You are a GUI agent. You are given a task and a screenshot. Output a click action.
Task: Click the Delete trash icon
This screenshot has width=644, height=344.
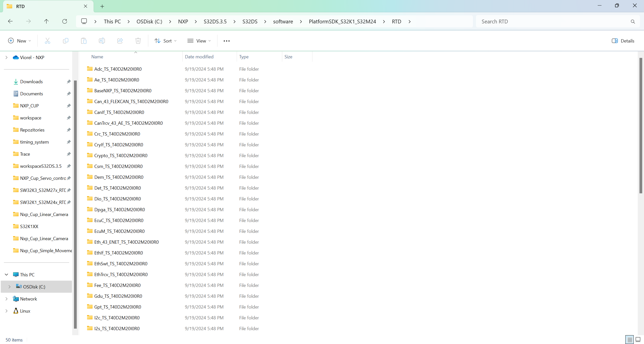pyautogui.click(x=138, y=41)
